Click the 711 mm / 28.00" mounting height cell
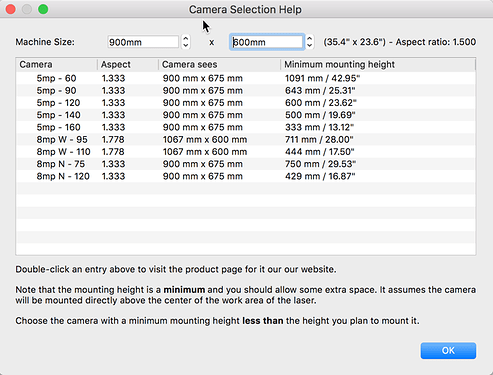 tap(319, 139)
